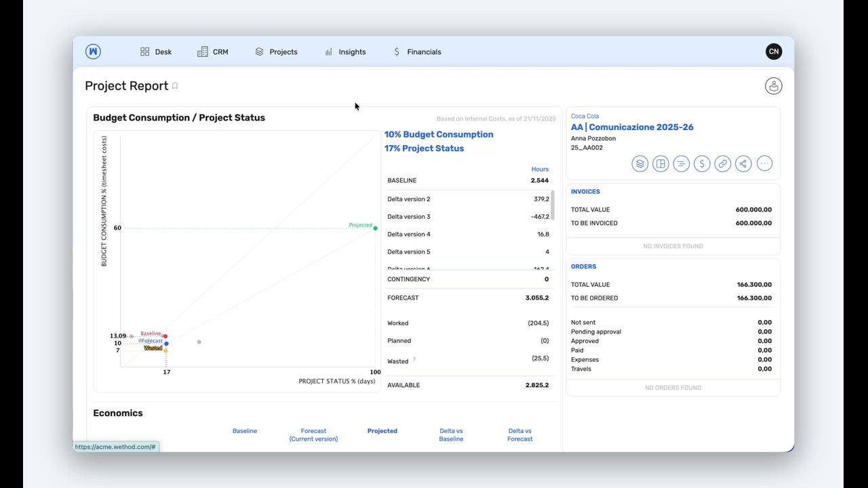
Task: Click the chain link project icon
Action: tap(723, 163)
